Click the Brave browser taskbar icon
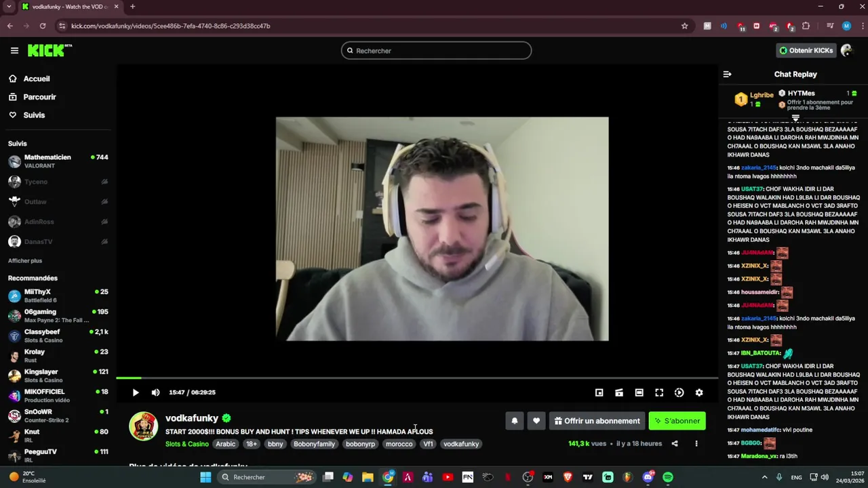 coord(568,477)
